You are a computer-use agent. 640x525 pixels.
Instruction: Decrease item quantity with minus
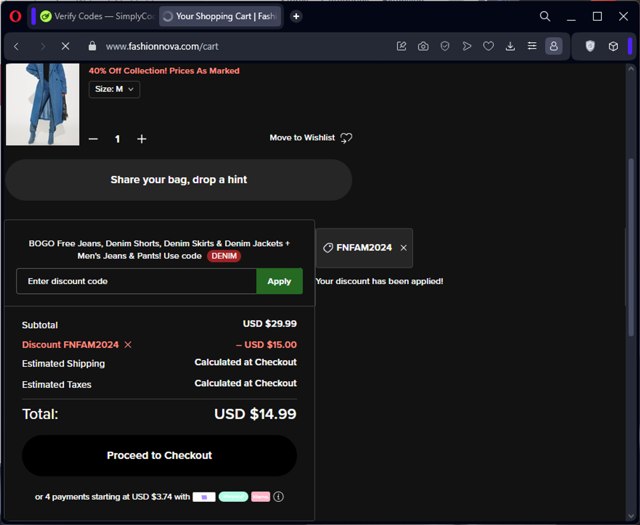[x=93, y=139]
